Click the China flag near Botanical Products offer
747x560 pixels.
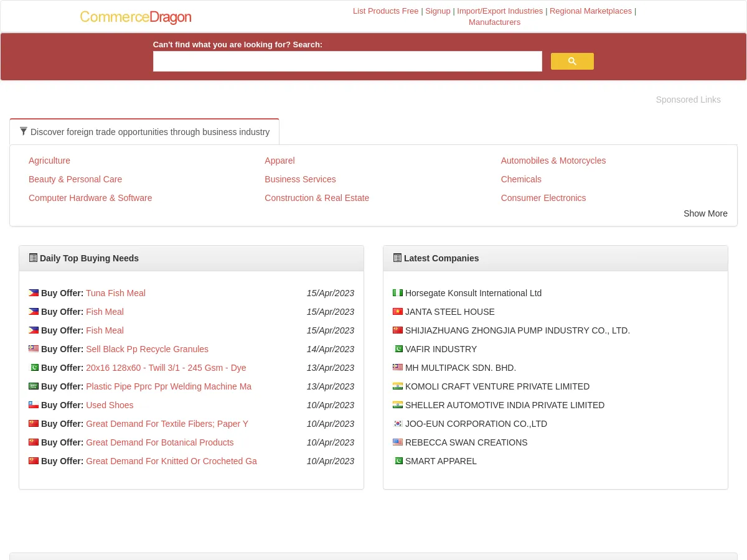pyautogui.click(x=34, y=442)
